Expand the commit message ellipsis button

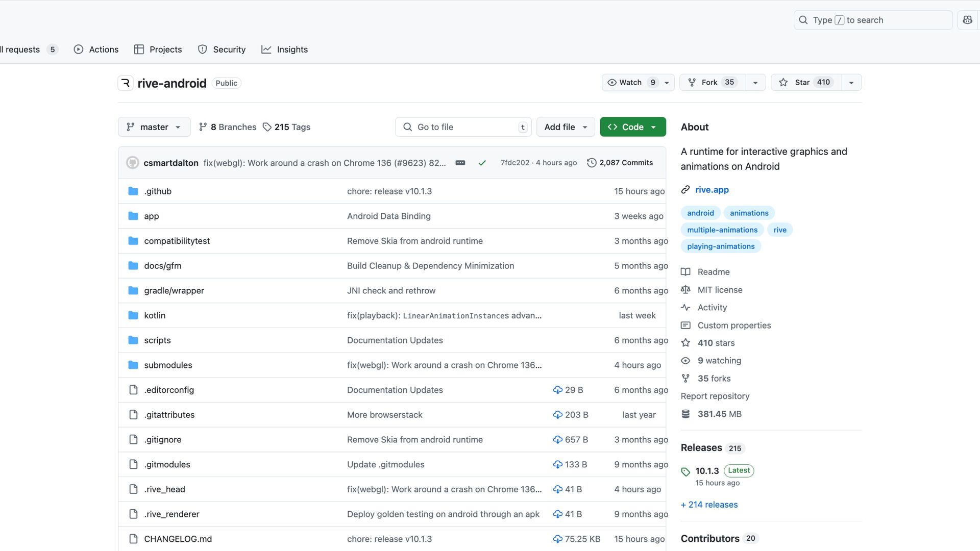pyautogui.click(x=460, y=163)
